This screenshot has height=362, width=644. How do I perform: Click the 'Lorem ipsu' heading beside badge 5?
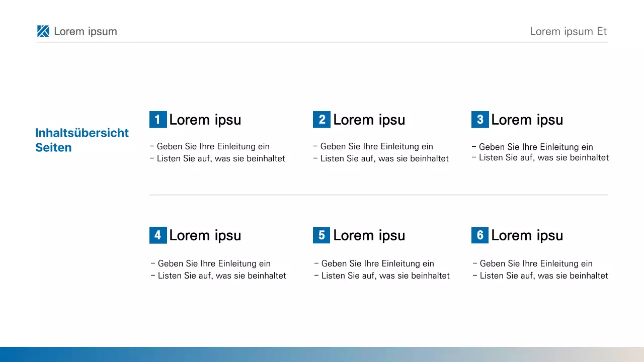369,235
